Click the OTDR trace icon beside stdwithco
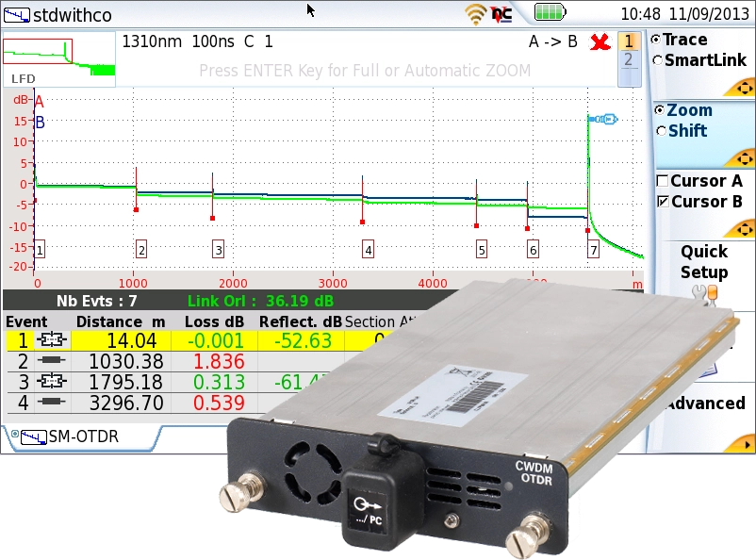Viewport: 756px width, 560px height. [x=17, y=15]
